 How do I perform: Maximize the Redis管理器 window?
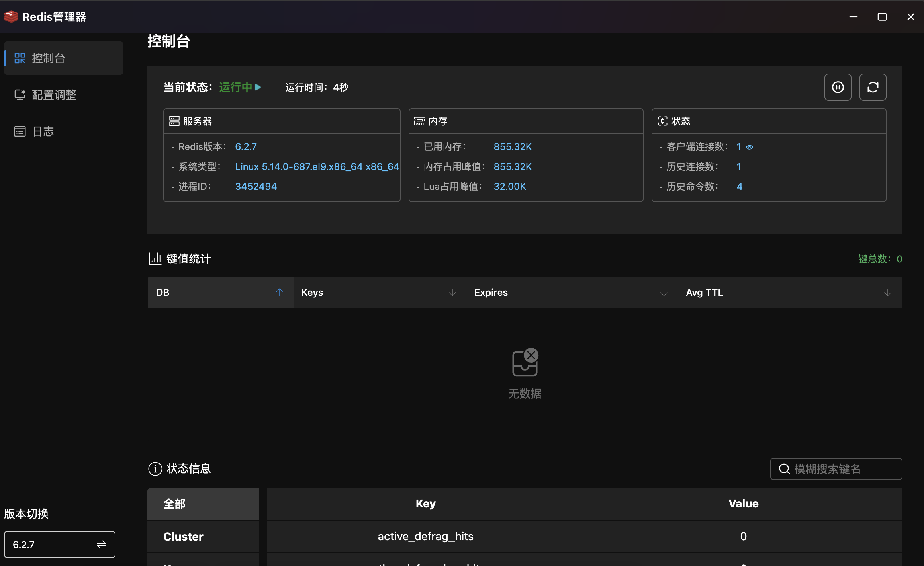pyautogui.click(x=882, y=17)
